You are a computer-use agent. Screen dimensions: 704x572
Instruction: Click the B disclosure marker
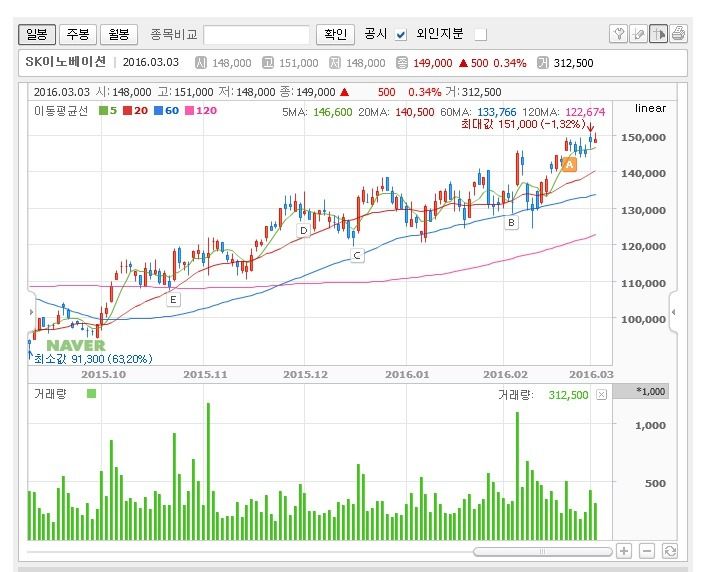[511, 223]
